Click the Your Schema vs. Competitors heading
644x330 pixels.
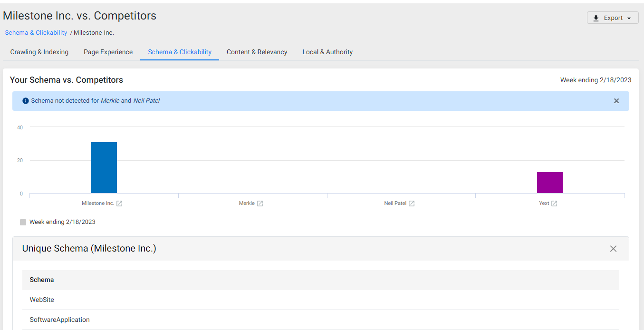[x=67, y=80]
